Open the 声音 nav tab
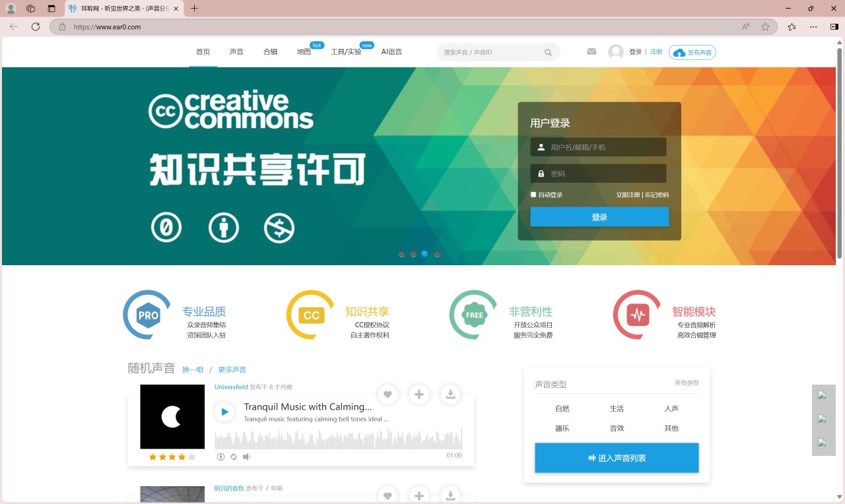The image size is (845, 504). pos(236,52)
